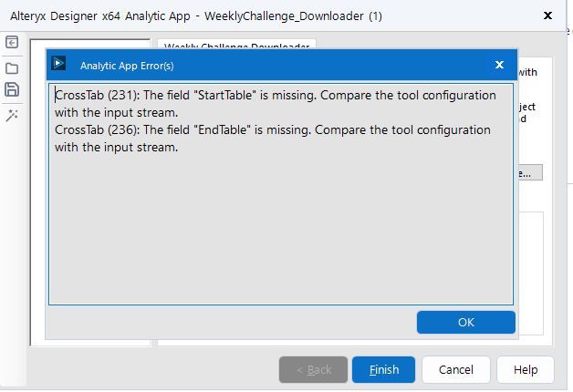Screen dimensions: 573x392
Task: Open a file using the folder icon
Action: 12,67
